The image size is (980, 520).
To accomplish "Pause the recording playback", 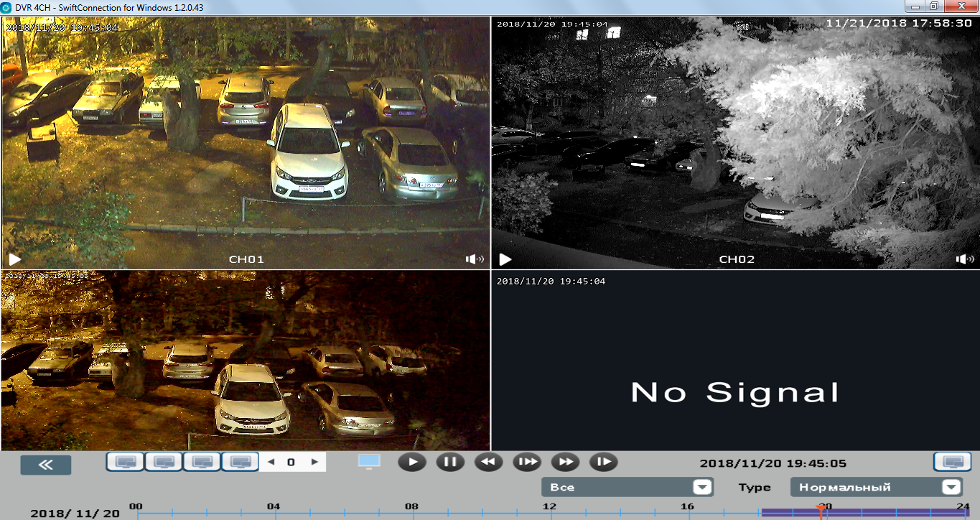I will [450, 462].
